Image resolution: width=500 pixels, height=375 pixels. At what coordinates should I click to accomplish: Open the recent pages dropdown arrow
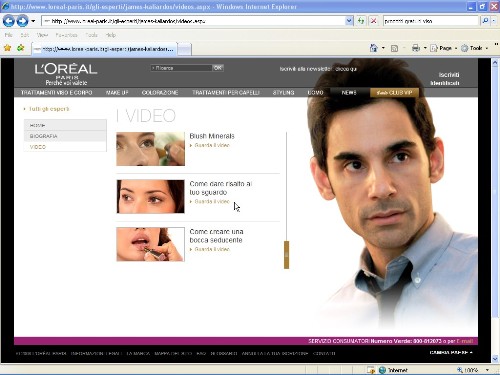tap(33, 21)
